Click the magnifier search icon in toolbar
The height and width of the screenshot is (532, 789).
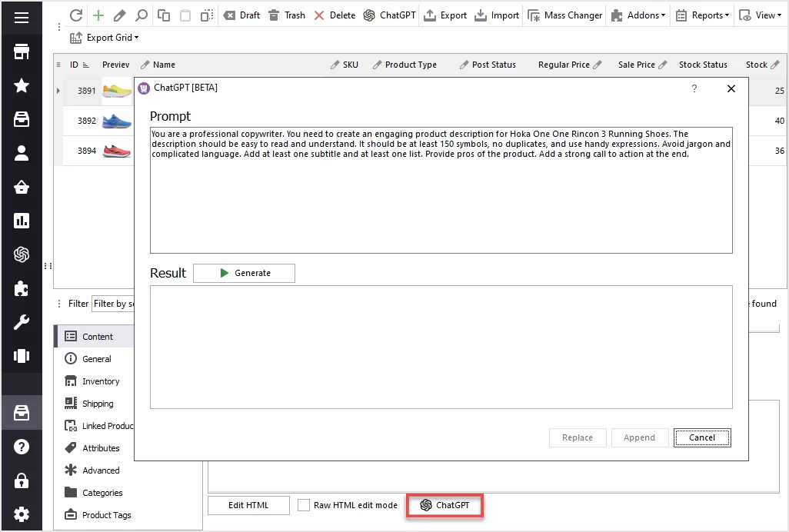coord(141,15)
